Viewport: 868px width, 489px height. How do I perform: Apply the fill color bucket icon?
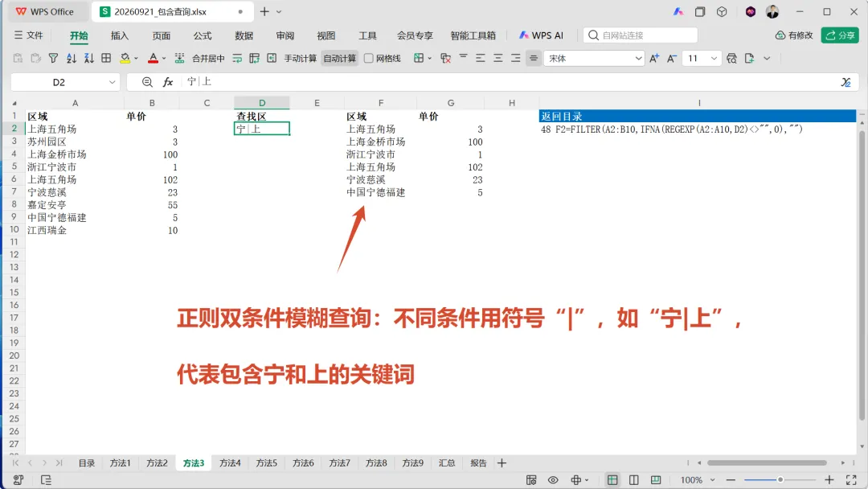coord(125,58)
